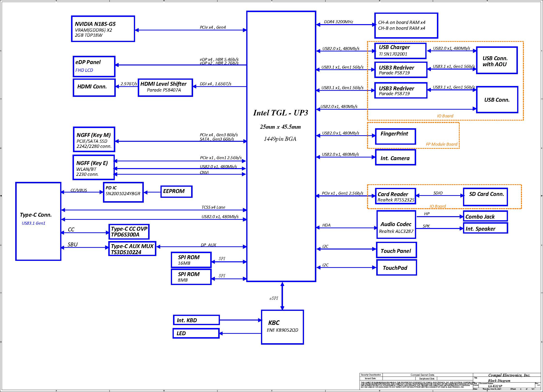Viewport: 543px width, 392px height.
Task: Select the 1449pin BGA text
Action: pyautogui.click(x=280, y=139)
